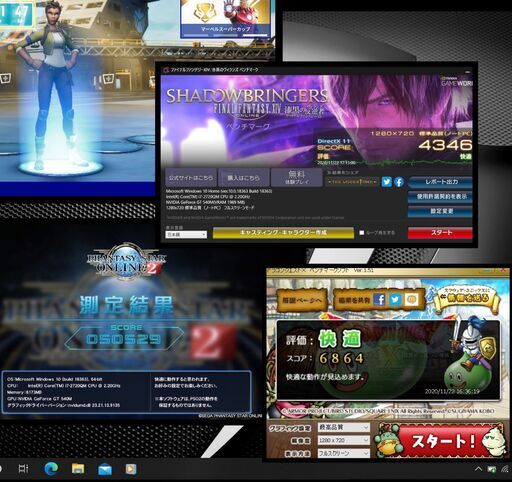The image size is (512, 482).
Task: Open the orange media player taskbar icon
Action: (131, 469)
